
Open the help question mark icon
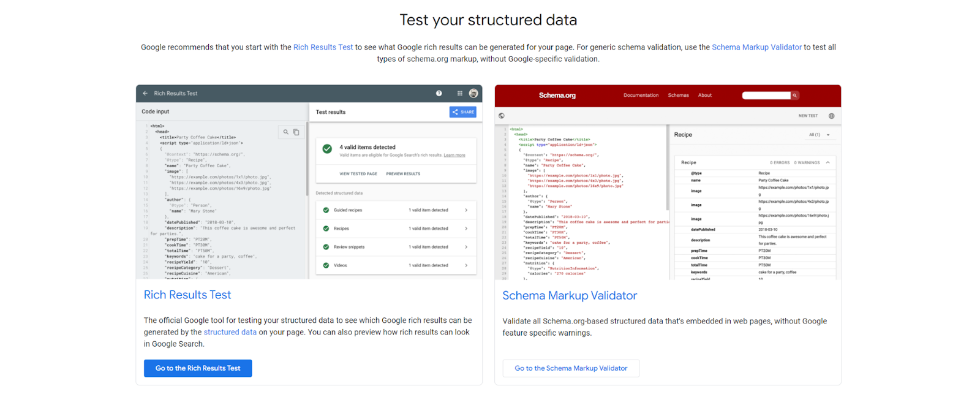click(x=439, y=94)
